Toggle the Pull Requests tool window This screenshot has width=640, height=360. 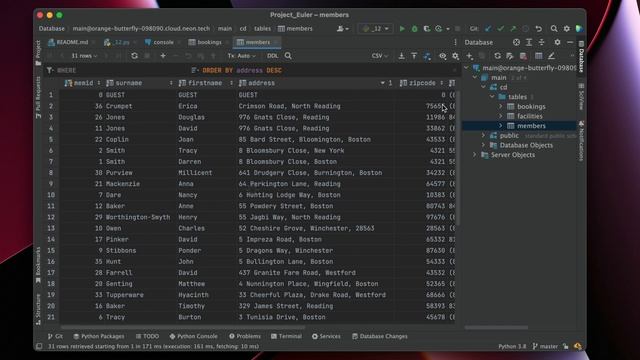[x=38, y=98]
